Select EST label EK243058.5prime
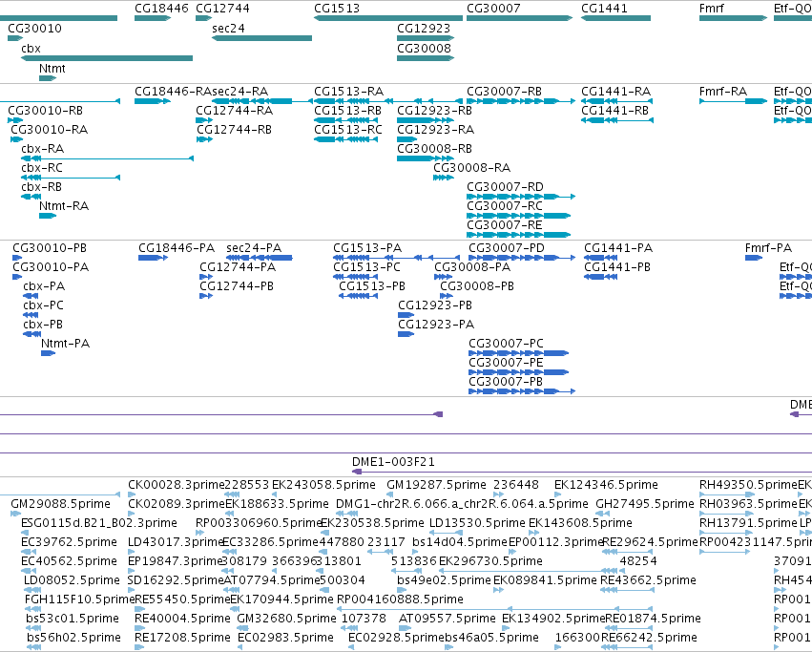This screenshot has height=652, width=812. pyautogui.click(x=323, y=485)
